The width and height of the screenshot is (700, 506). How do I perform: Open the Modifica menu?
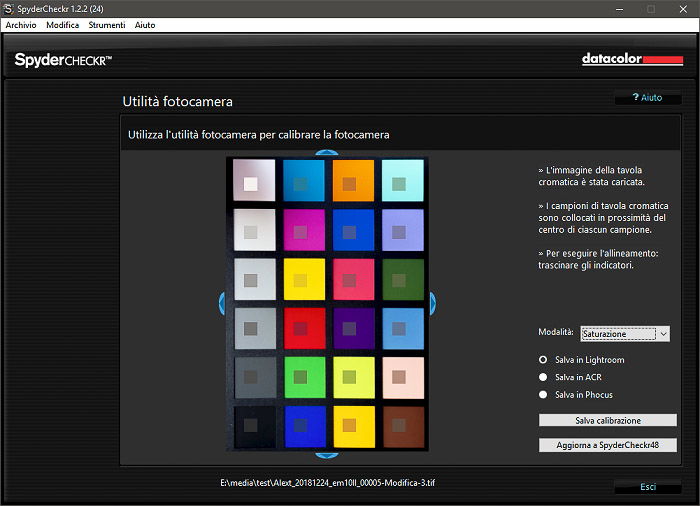point(62,25)
